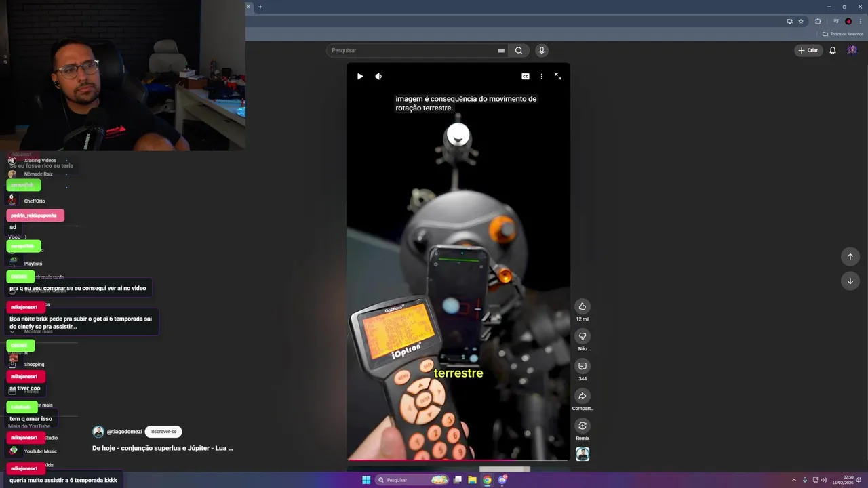Expand the Você section chevron
The height and width of the screenshot is (488, 868).
point(26,237)
